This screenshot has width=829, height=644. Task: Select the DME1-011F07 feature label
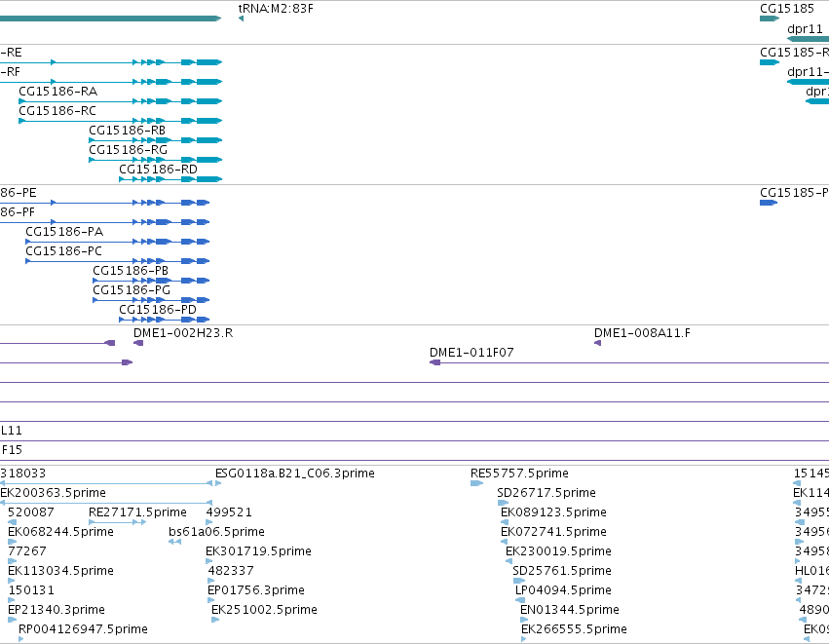click(471, 353)
